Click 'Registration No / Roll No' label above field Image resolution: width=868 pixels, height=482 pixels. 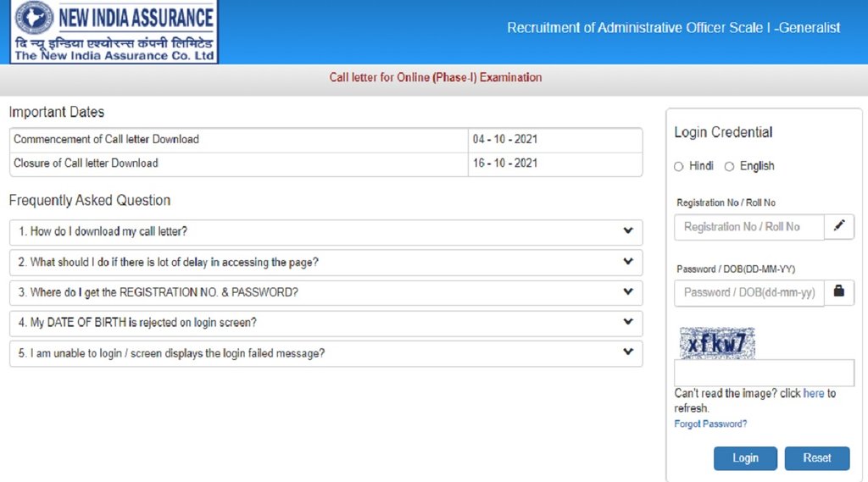tap(726, 202)
